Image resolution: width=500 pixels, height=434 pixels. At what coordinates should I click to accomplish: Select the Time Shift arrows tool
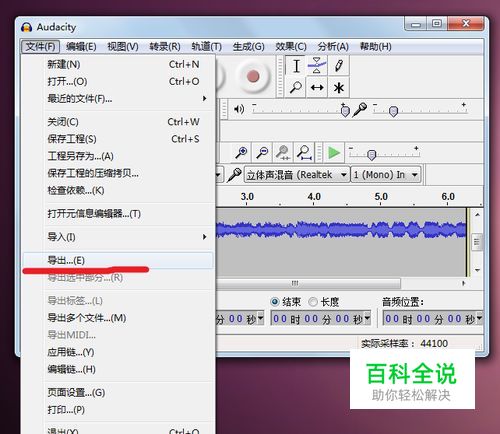coord(317,88)
